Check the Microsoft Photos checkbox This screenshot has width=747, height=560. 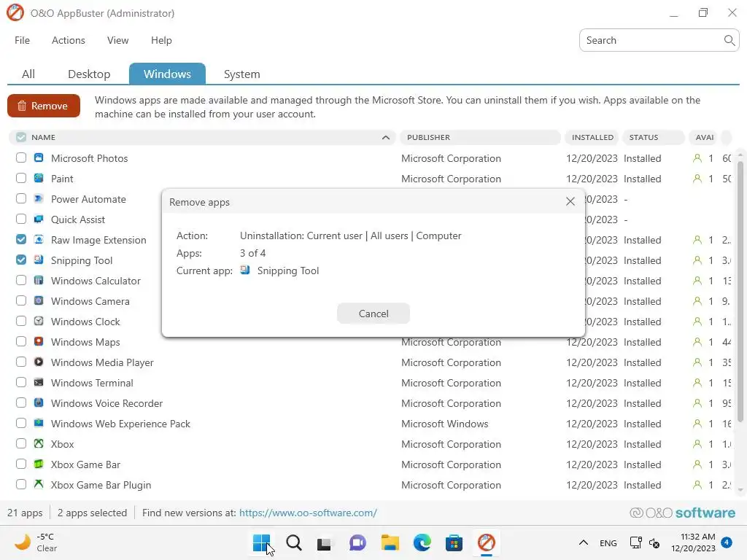tap(21, 157)
